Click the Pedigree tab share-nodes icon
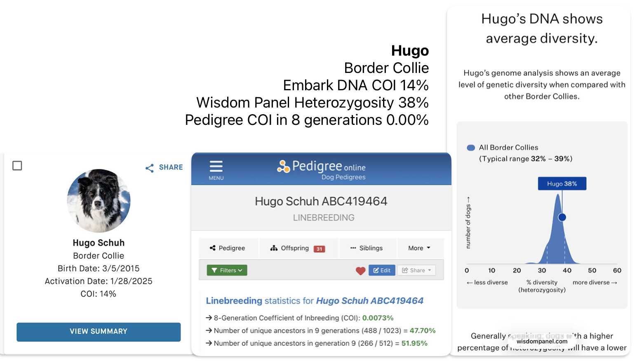The width and height of the screenshot is (644, 361). [213, 248]
